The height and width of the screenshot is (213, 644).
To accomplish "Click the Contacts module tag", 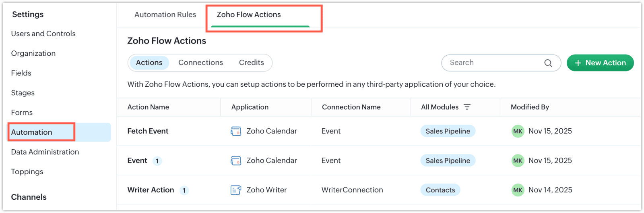I will (440, 190).
